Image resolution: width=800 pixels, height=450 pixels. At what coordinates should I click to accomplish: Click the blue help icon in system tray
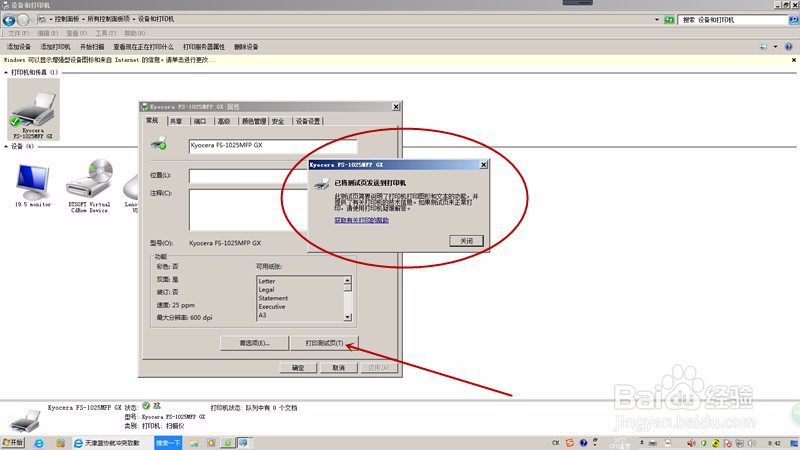click(x=583, y=443)
